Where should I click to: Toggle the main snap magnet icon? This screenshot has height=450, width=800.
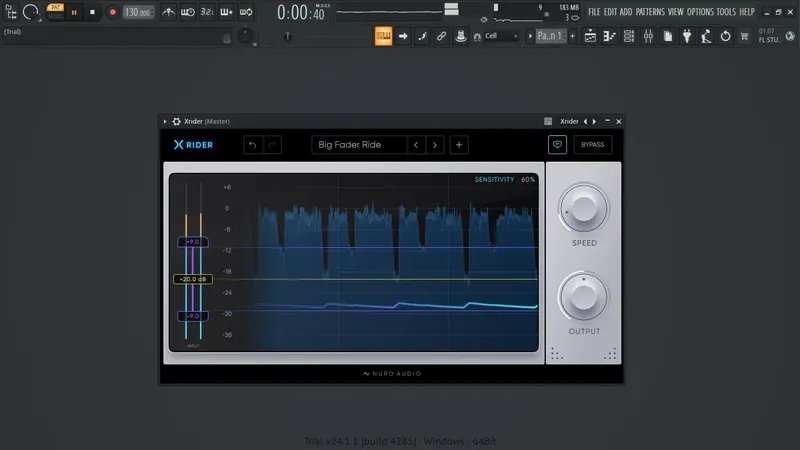click(x=477, y=37)
